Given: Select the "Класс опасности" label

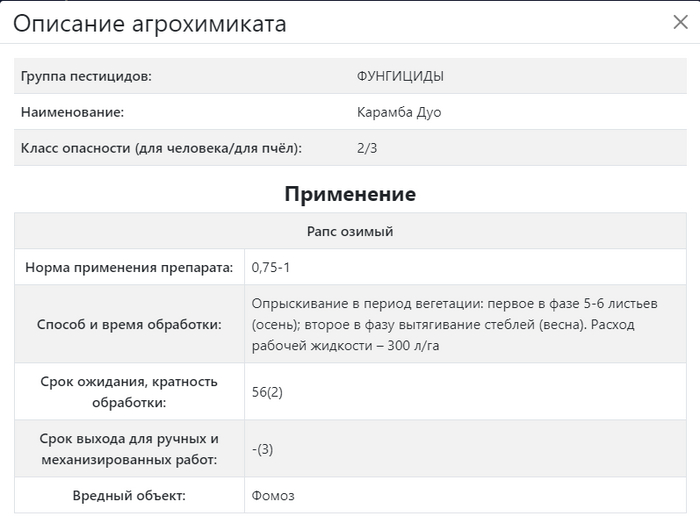Looking at the screenshot, I should [161, 148].
